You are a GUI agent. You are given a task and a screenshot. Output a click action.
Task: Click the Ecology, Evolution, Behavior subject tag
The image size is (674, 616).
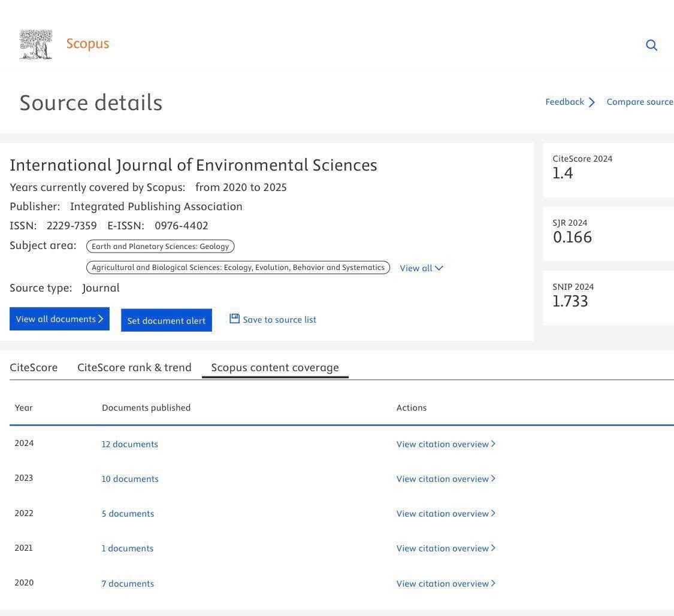click(238, 268)
